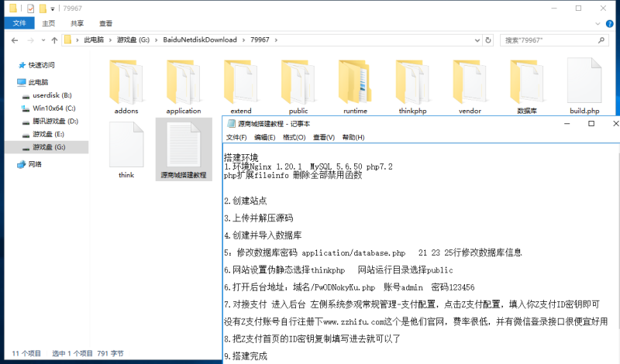This screenshot has width=620, height=364.
Task: Click the '4.创建并导入数据库' line
Action: [x=263, y=235]
